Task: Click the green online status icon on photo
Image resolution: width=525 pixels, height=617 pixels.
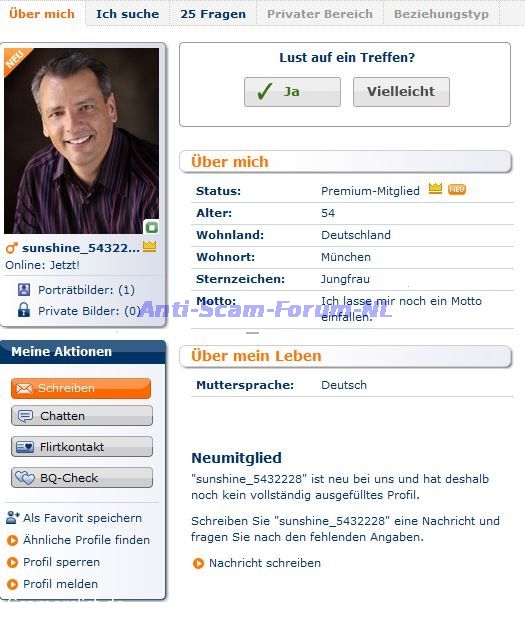Action: click(152, 227)
